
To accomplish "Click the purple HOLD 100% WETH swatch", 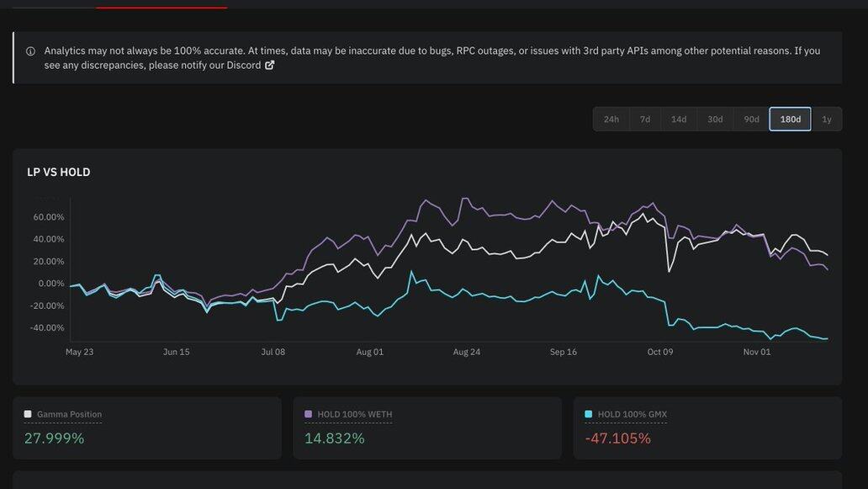I will click(308, 414).
